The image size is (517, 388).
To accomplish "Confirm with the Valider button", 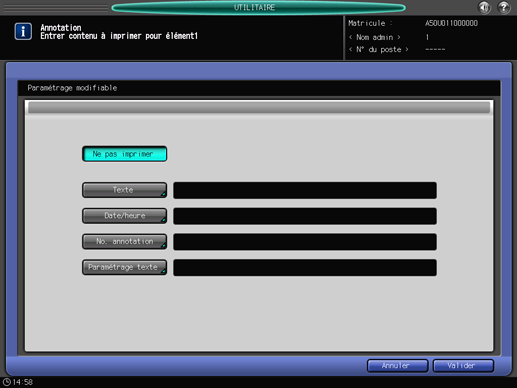I will click(x=463, y=366).
